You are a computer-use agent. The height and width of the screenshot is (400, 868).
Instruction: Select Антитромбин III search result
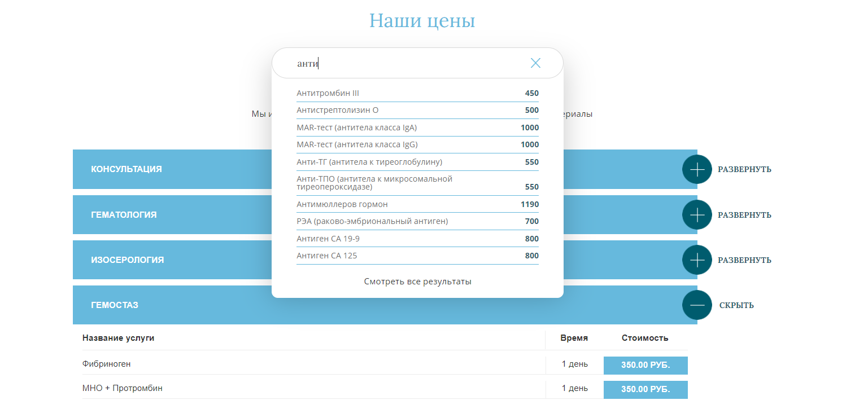click(328, 93)
